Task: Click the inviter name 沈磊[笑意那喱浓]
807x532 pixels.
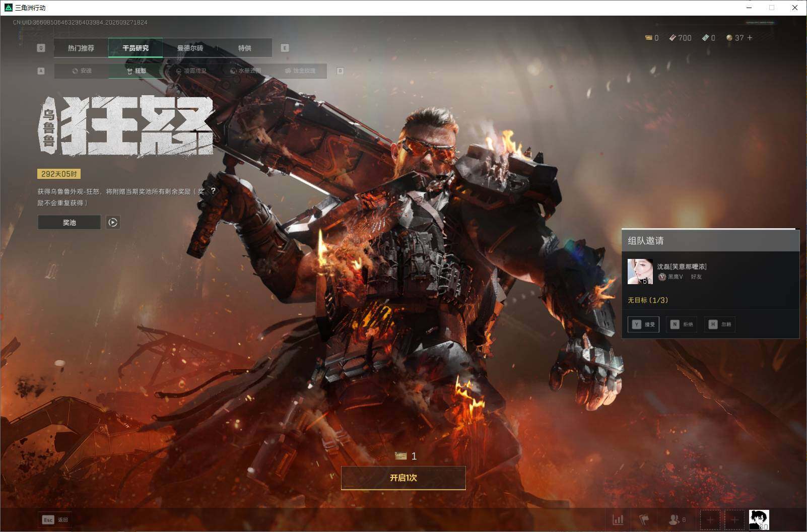Action: (682, 267)
